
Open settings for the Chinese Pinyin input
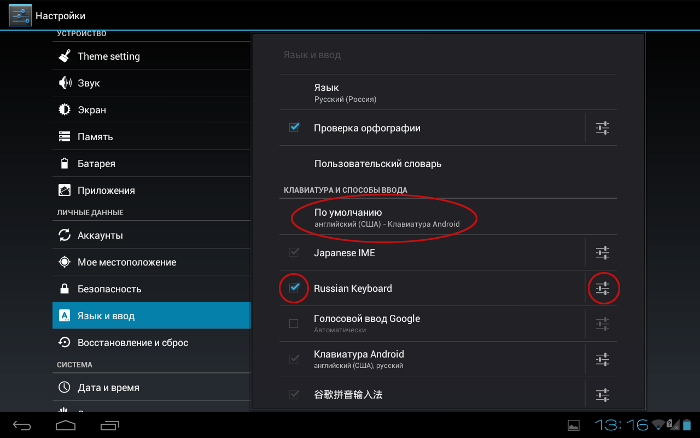(x=602, y=395)
